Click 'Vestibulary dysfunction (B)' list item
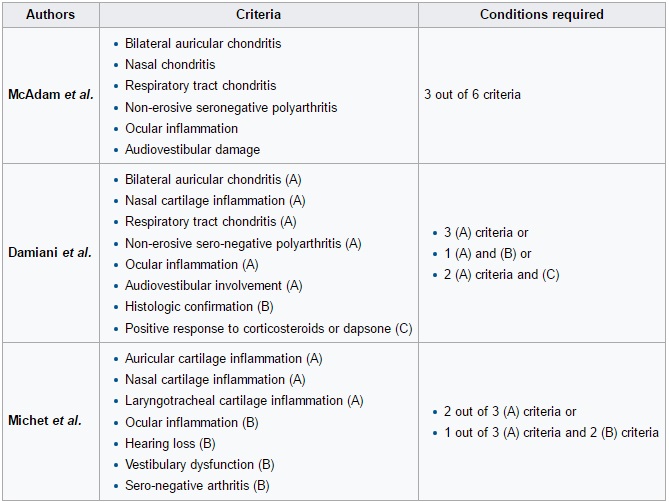Screen dimensions: 669x502 [x=200, y=465]
